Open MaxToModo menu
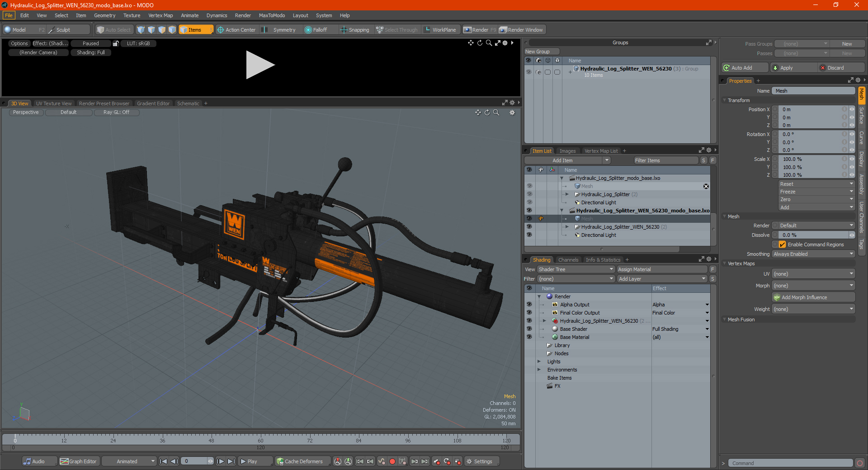 coord(272,15)
